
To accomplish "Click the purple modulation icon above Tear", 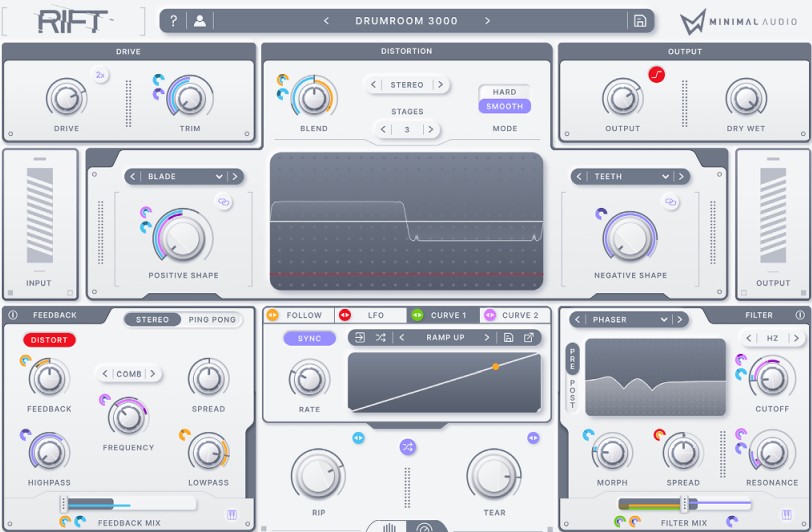I will [533, 438].
